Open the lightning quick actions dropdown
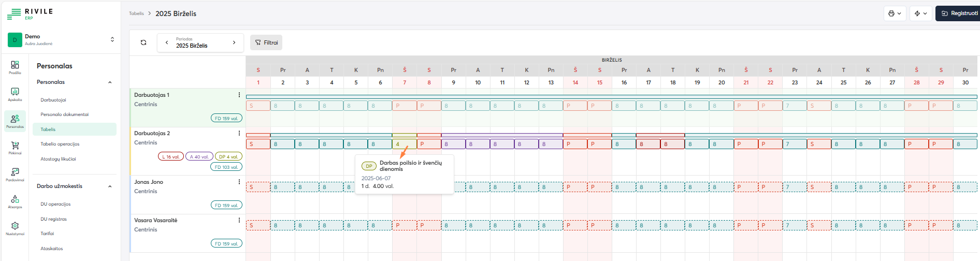 [x=920, y=13]
